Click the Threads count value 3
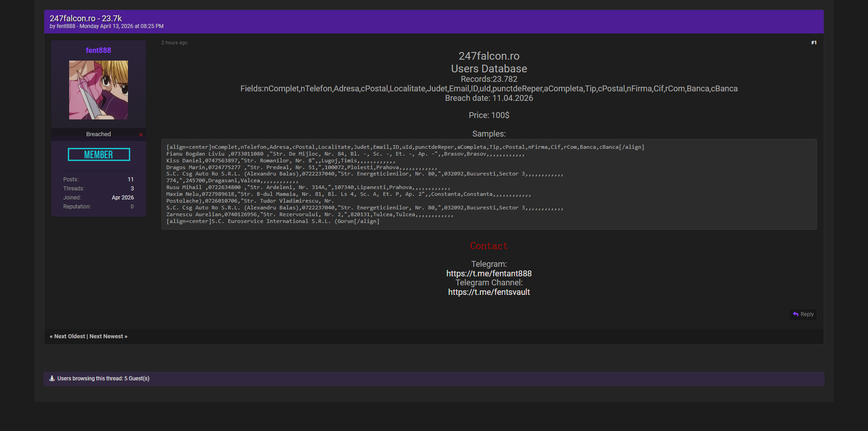 (x=132, y=189)
